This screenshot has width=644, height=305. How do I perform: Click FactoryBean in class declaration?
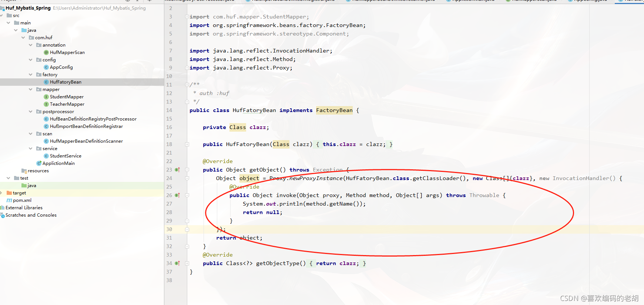coord(334,110)
